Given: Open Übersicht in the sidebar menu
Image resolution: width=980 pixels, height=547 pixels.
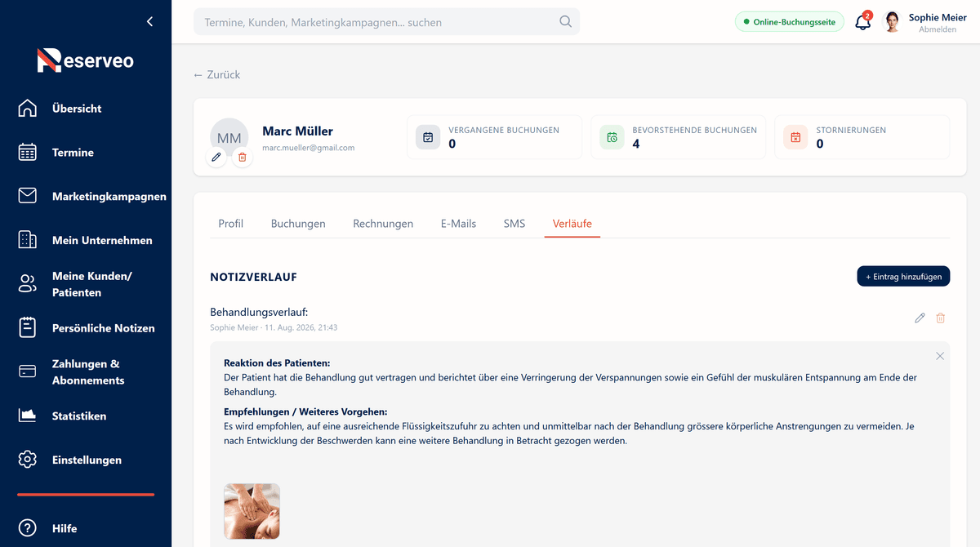Looking at the screenshot, I should pyautogui.click(x=77, y=109).
